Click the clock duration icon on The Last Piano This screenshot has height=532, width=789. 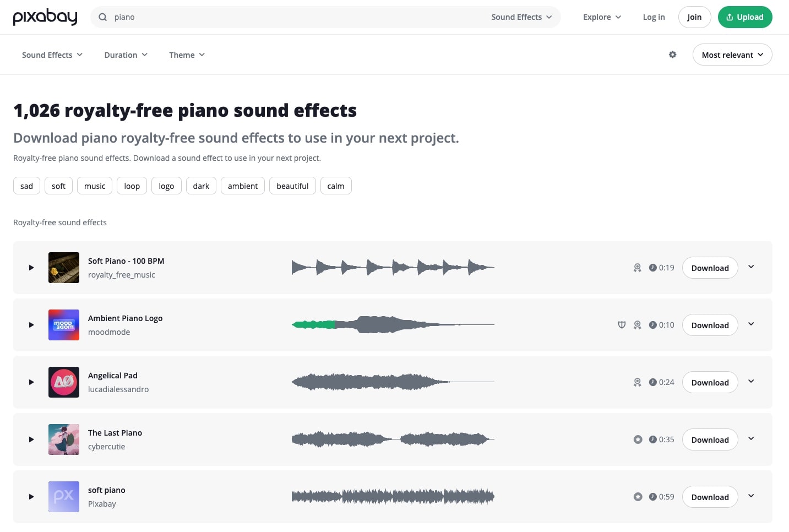tap(652, 439)
